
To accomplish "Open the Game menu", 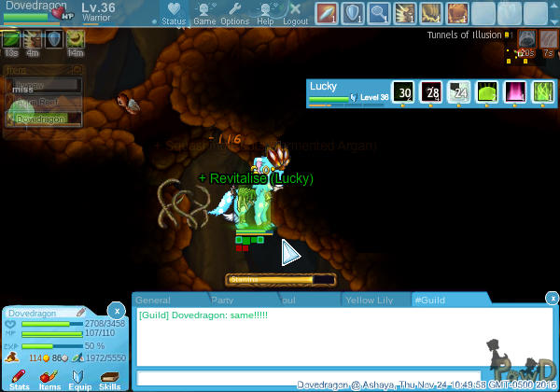I will (x=204, y=13).
